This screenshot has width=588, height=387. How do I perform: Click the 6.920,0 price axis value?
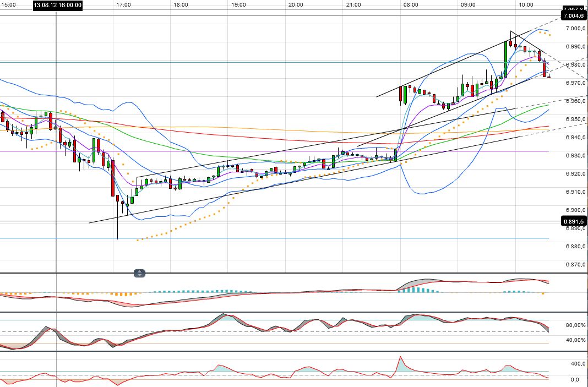[x=576, y=173]
